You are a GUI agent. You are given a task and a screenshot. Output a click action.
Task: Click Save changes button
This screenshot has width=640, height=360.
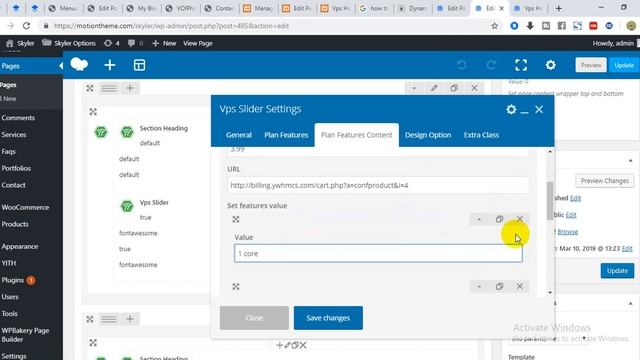click(328, 318)
